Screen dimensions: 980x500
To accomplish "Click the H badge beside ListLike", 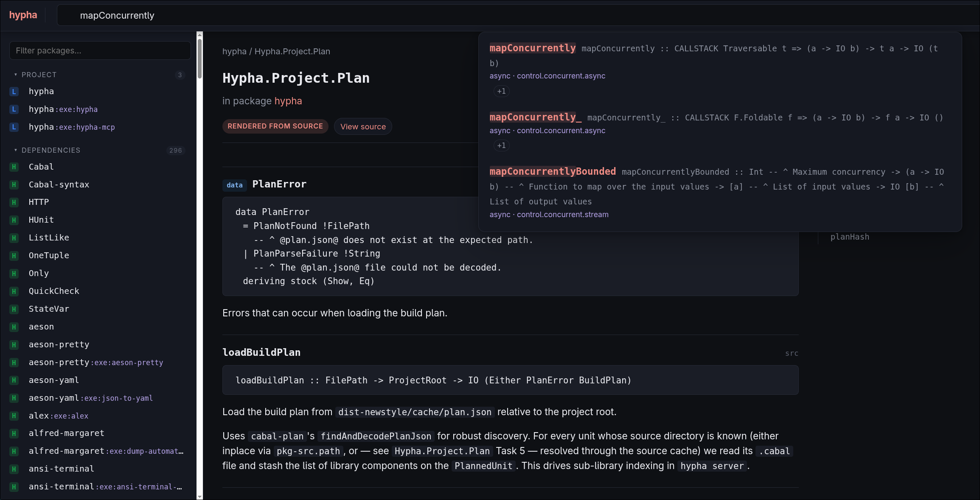I will point(14,238).
